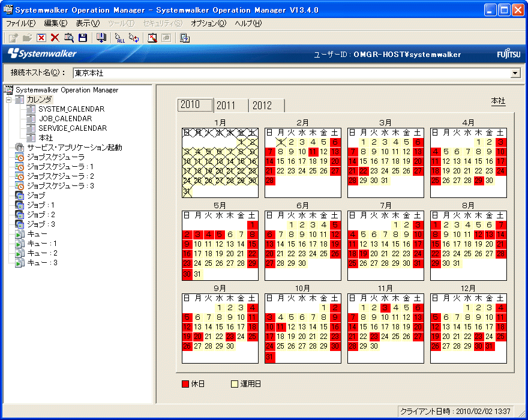
Task: Open the ヘルプ(H) menu
Action: [x=248, y=23]
